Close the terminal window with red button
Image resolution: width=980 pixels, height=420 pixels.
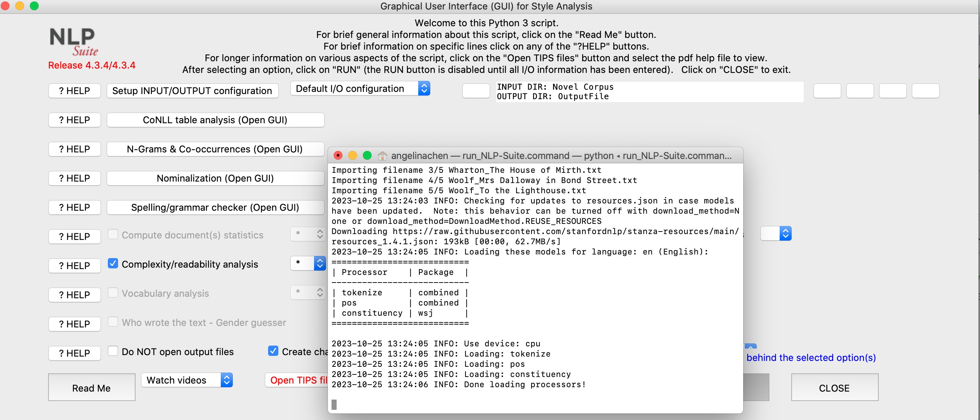pyautogui.click(x=338, y=155)
